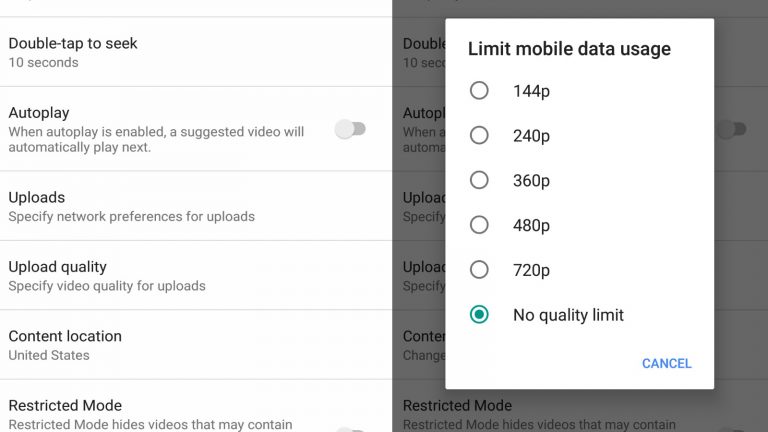
Task: Click the 144p option label
Action: tap(531, 91)
